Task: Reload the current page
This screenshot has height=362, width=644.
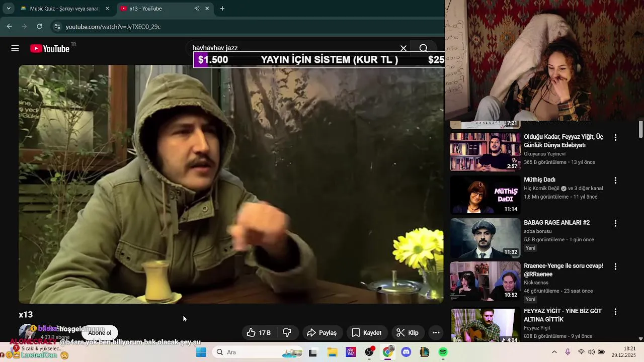Action: tap(39, 27)
